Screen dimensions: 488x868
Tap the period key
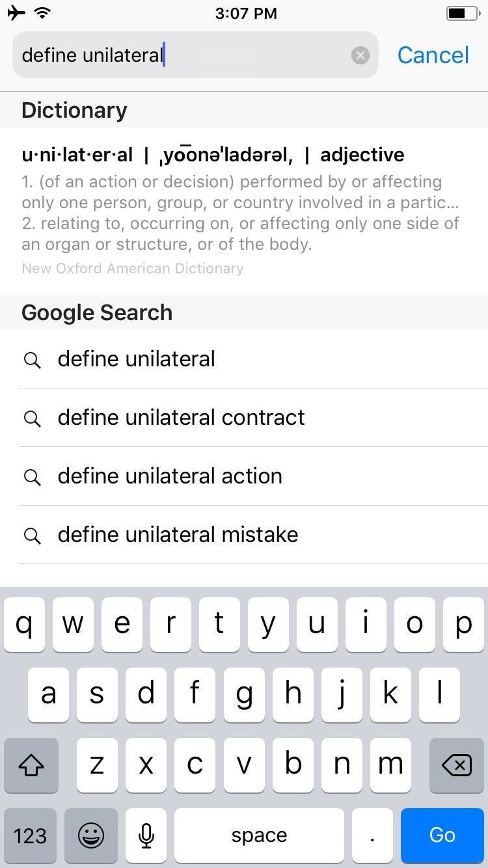point(372,835)
